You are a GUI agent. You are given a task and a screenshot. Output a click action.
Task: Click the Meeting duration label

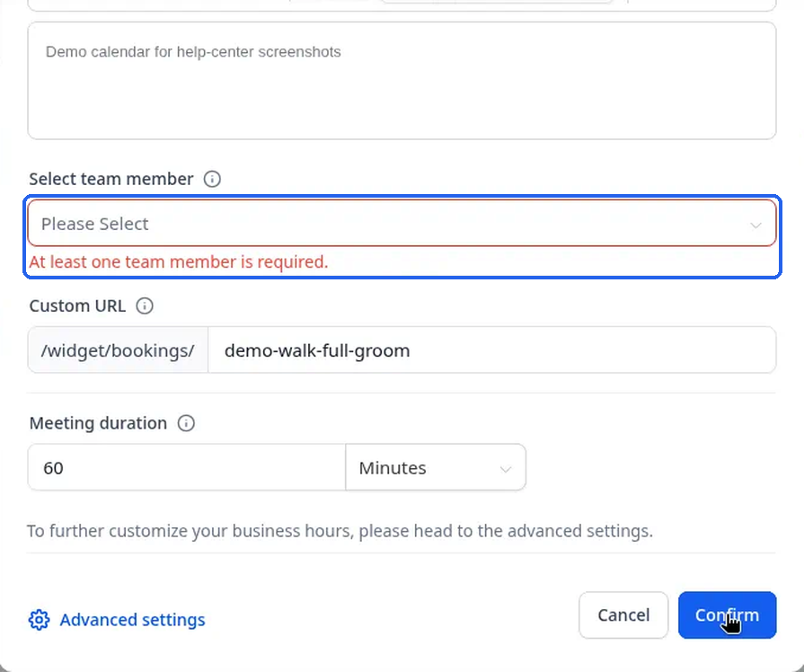tap(98, 423)
